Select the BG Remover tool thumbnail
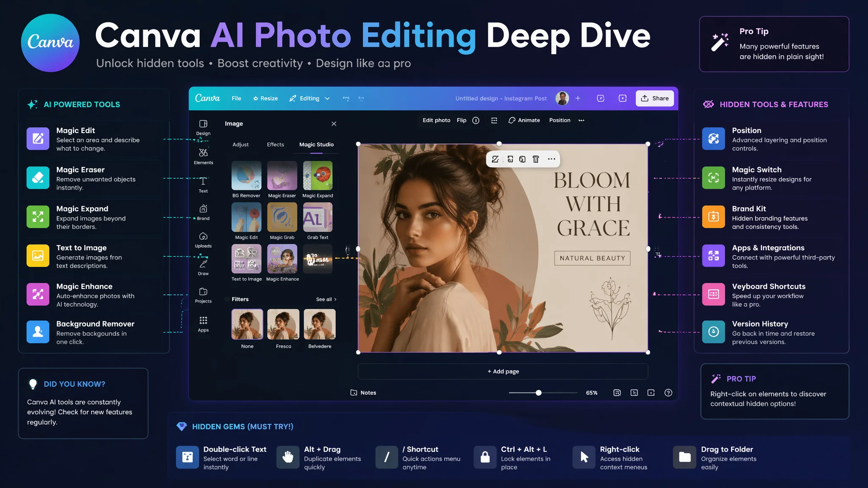The height and width of the screenshot is (488, 868). point(246,175)
